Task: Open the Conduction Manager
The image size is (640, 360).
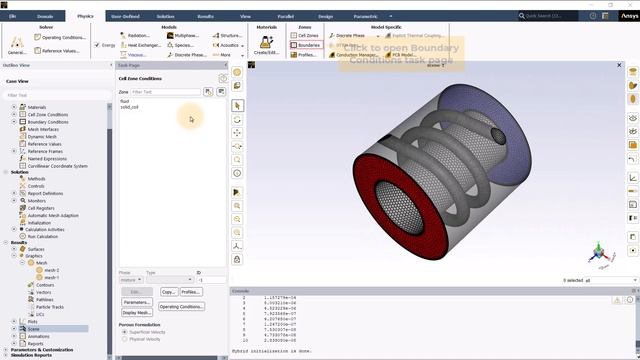Action: coord(353,55)
